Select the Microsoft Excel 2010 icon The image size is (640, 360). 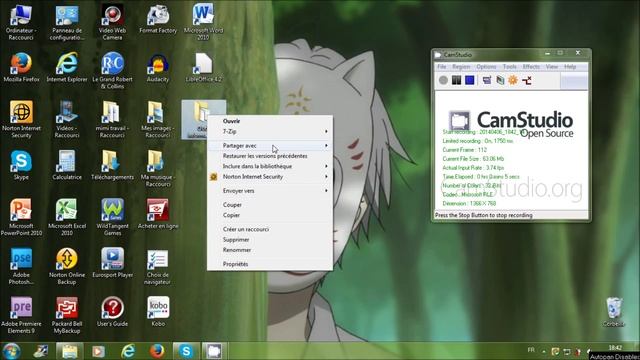(67, 217)
